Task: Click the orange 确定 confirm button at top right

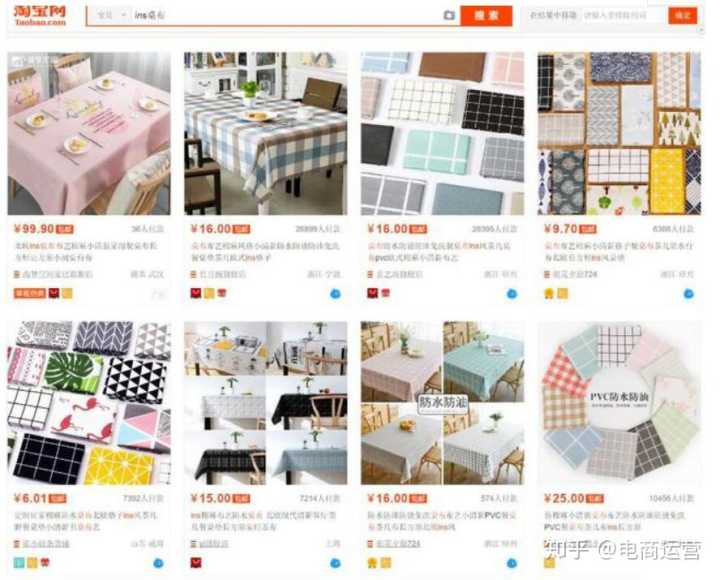Action: pyautogui.click(x=682, y=15)
